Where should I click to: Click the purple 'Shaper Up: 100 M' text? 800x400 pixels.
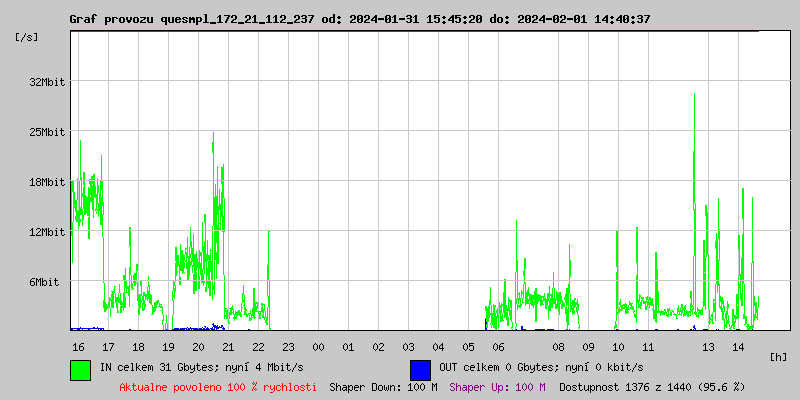point(497,386)
